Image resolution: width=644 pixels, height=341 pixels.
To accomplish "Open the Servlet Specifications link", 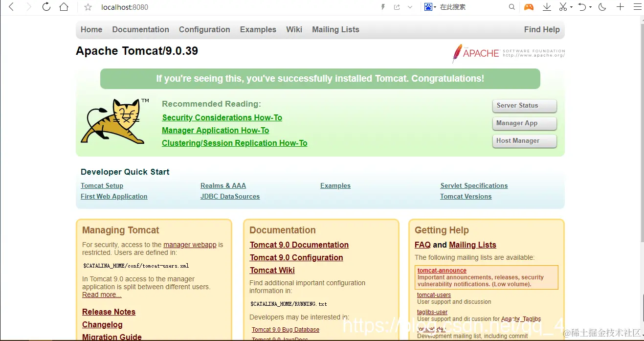I will 474,185.
